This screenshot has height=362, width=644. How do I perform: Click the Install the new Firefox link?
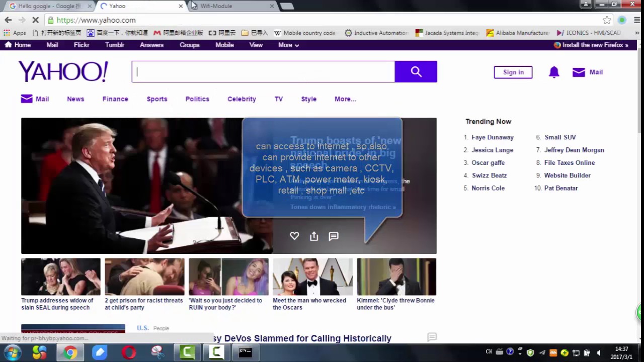(x=591, y=45)
